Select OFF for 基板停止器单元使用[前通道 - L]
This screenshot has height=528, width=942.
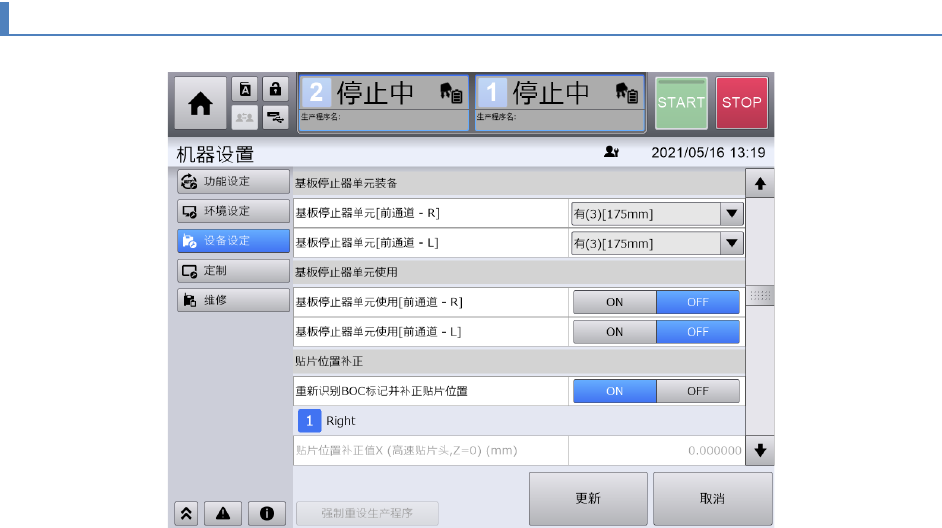click(x=698, y=332)
